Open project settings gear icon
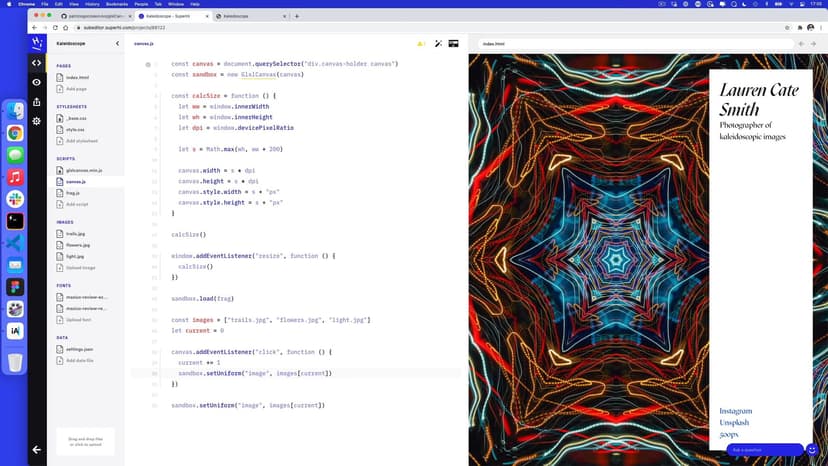 (37, 120)
